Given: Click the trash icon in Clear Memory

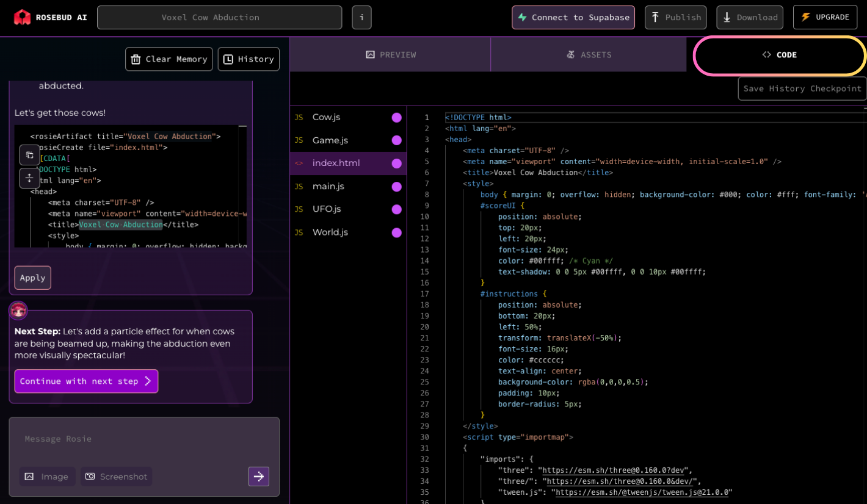Looking at the screenshot, I should pyautogui.click(x=136, y=59).
